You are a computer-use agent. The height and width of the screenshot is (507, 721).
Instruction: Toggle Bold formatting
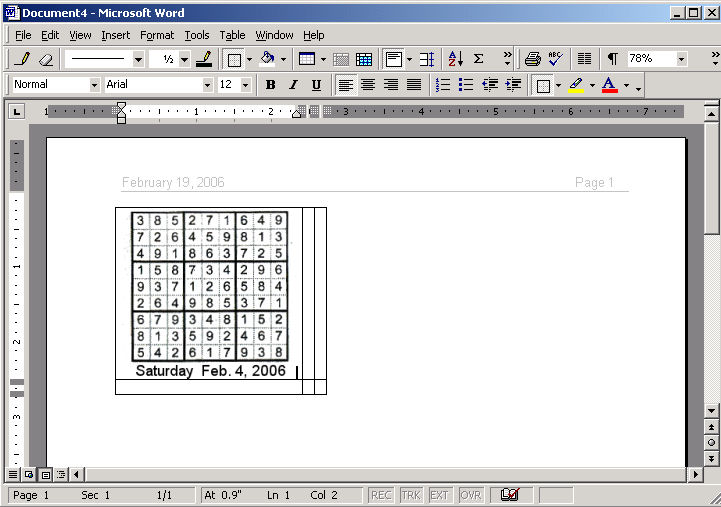(x=270, y=85)
